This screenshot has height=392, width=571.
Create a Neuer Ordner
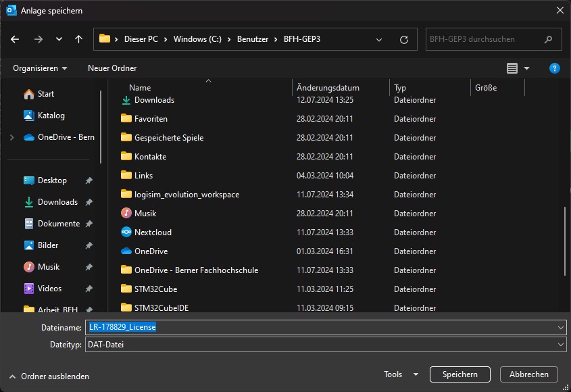pos(112,68)
